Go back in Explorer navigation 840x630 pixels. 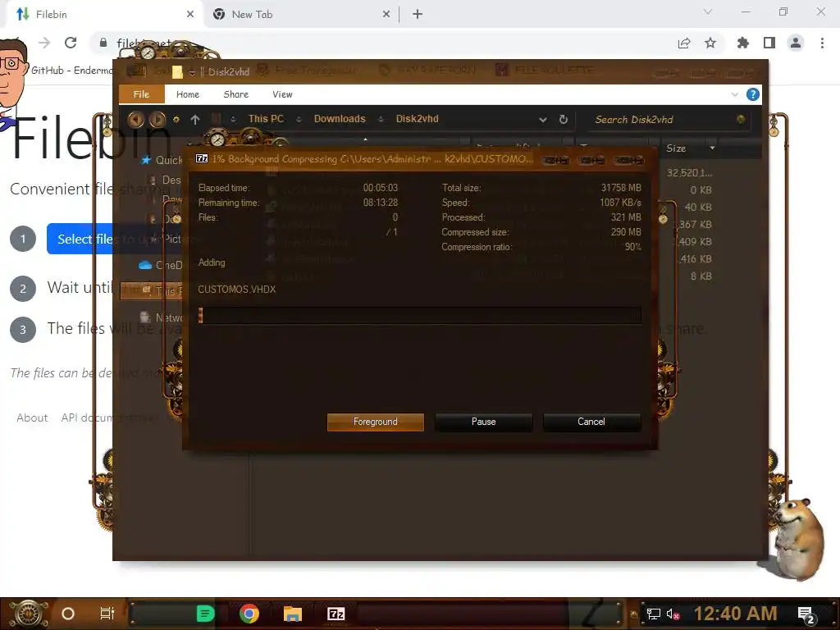[135, 119]
